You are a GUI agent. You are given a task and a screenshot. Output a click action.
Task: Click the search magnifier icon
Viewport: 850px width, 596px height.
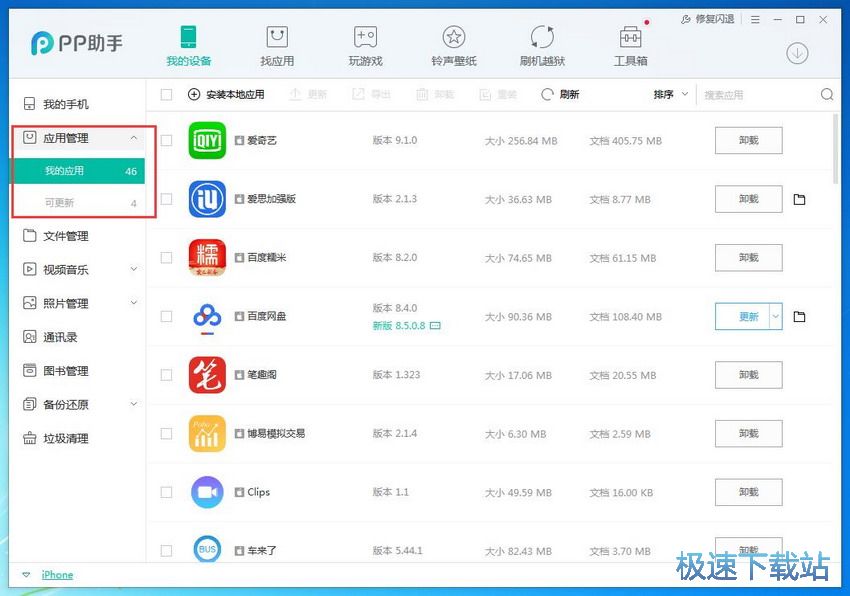[827, 94]
